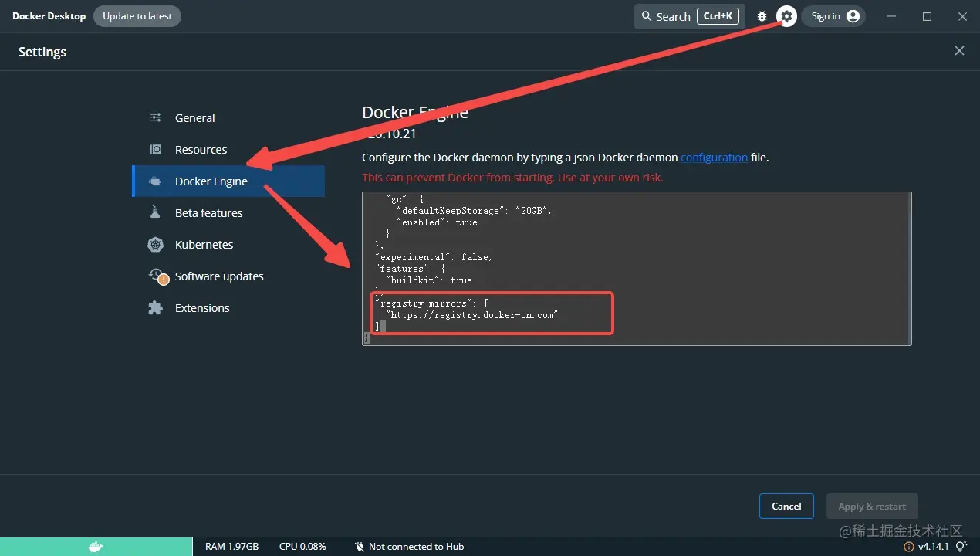Click the Docker whale status icon
980x556 pixels.
coord(96,547)
